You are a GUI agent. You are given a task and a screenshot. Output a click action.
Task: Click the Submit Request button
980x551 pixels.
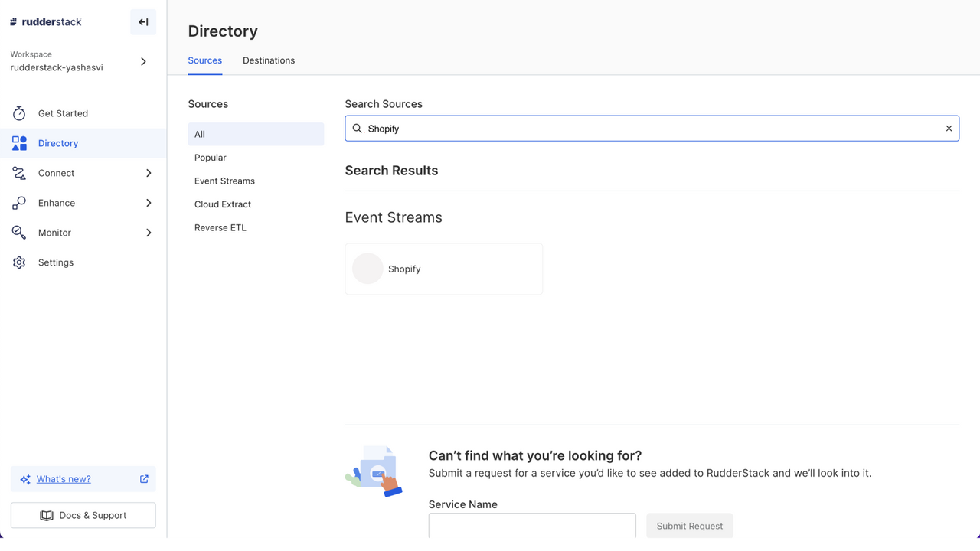689,526
